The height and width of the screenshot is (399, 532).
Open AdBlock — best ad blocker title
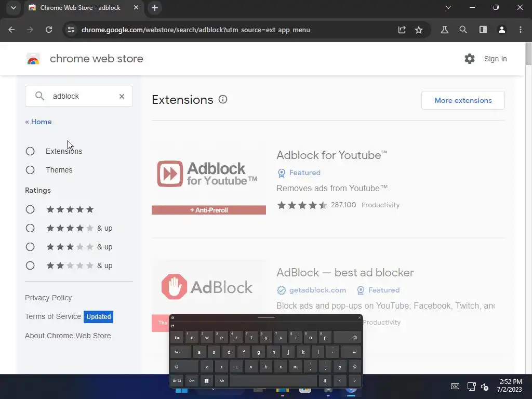pos(345,272)
